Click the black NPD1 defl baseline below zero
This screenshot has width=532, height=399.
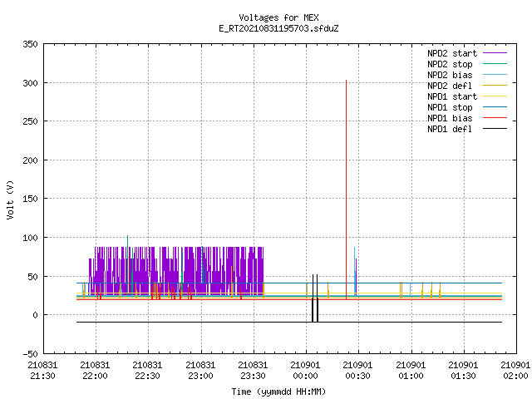coord(289,322)
